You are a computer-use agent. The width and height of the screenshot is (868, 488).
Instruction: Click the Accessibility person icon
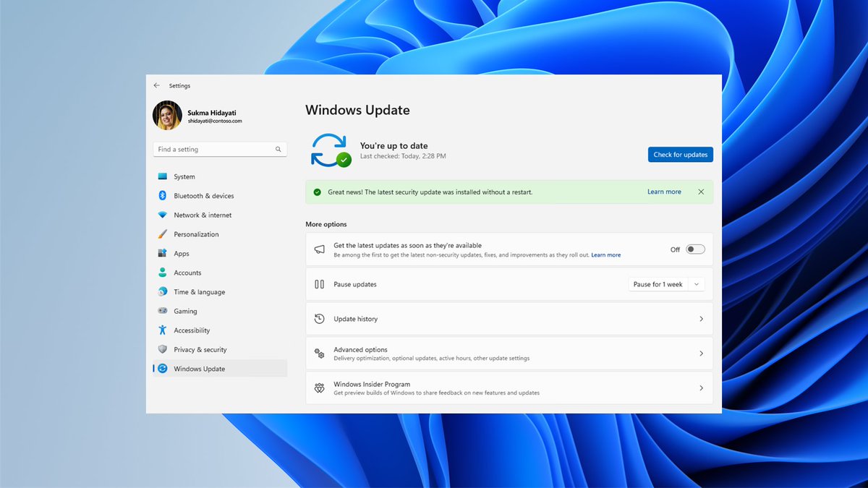coord(163,330)
